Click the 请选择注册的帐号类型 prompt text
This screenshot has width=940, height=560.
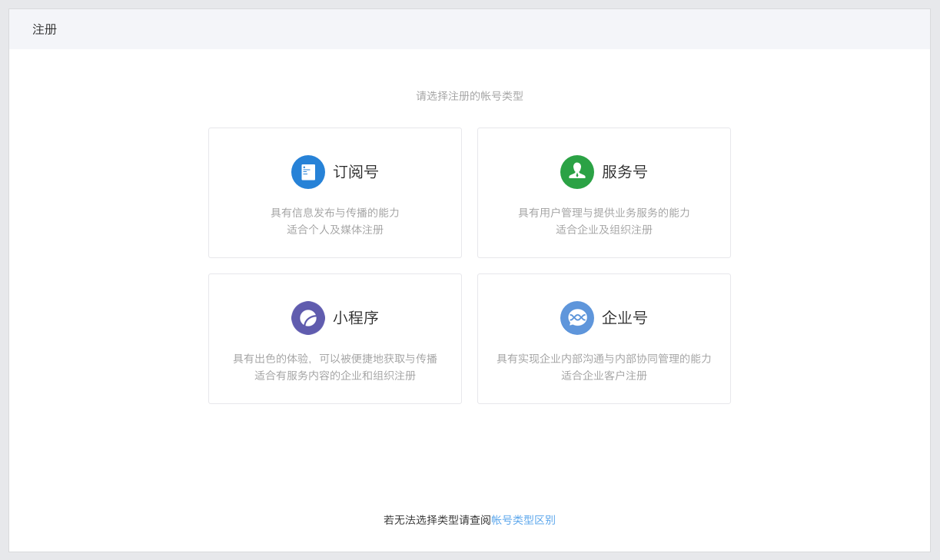click(x=470, y=95)
